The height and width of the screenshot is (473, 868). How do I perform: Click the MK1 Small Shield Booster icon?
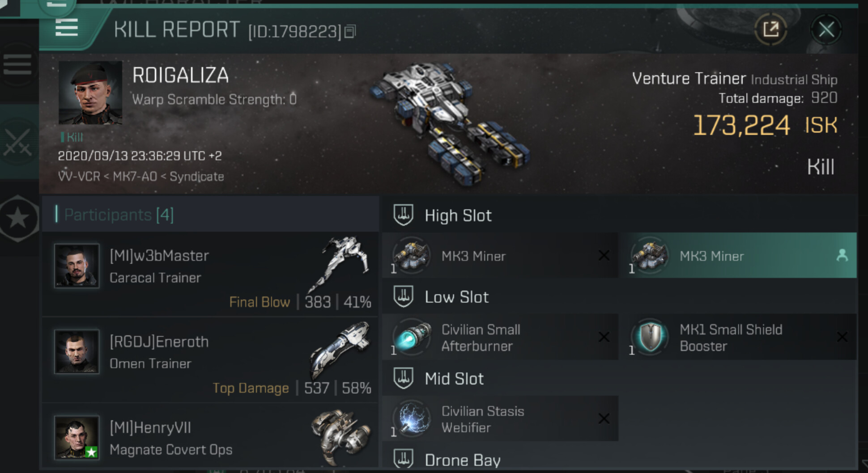coord(650,338)
